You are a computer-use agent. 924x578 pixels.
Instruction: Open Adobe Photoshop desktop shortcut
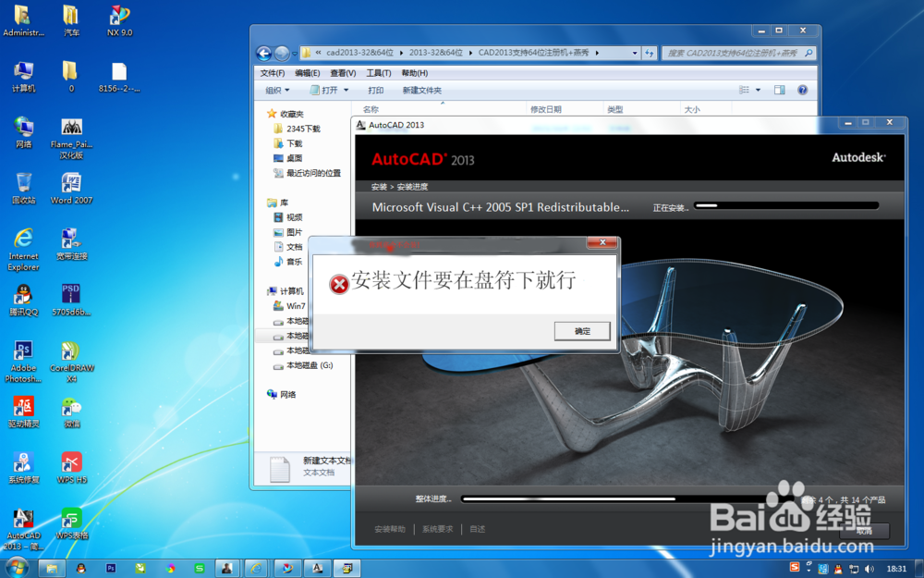23,362
